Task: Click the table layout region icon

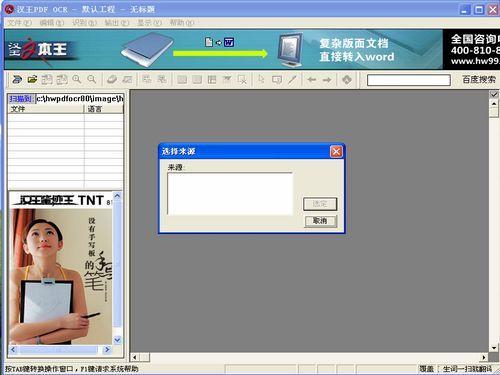Action: click(x=212, y=79)
